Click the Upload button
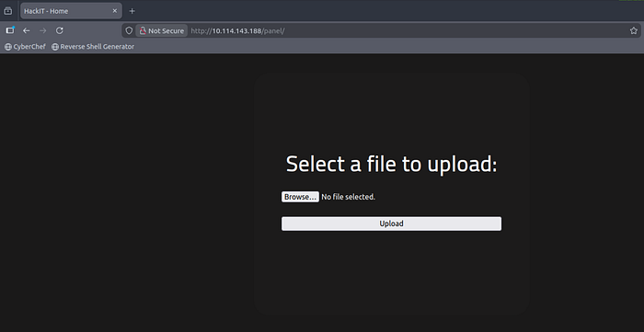The height and width of the screenshot is (332, 644). pos(391,223)
